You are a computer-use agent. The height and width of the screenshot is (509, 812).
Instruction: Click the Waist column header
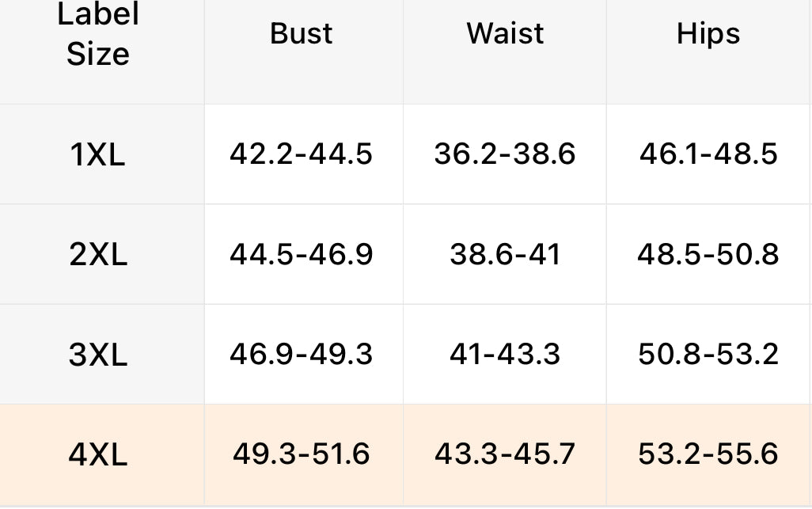(x=505, y=34)
